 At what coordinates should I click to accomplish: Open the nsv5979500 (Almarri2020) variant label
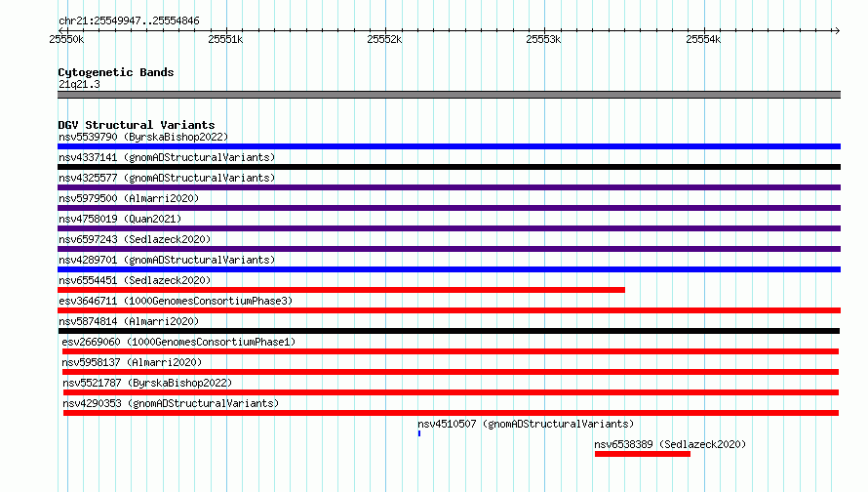tap(129, 198)
